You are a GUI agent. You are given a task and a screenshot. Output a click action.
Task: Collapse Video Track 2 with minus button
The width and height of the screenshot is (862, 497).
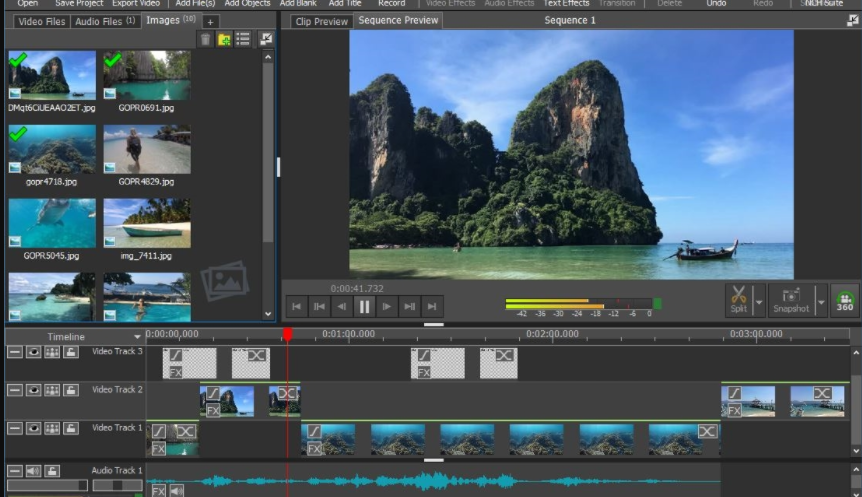[x=14, y=390]
